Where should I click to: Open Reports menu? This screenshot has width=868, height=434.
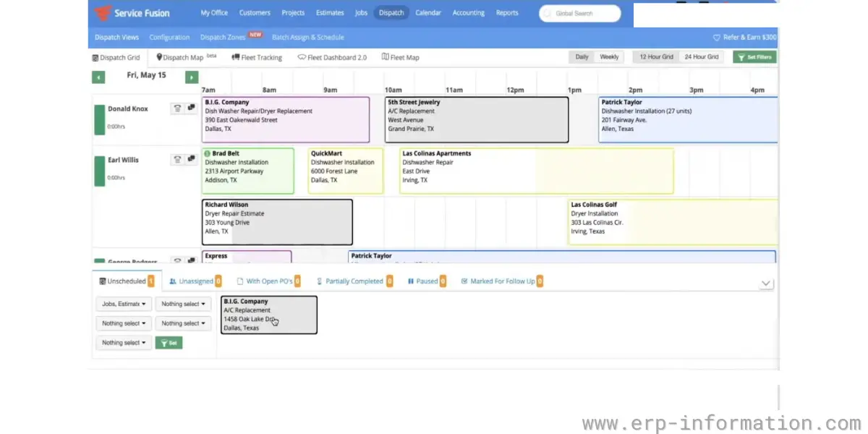click(507, 13)
